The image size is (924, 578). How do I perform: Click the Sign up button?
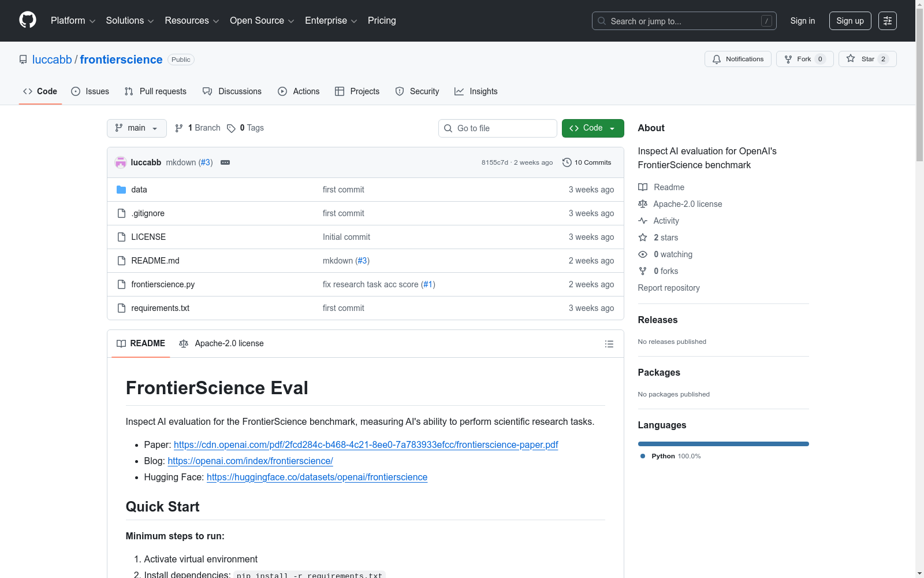pos(850,21)
